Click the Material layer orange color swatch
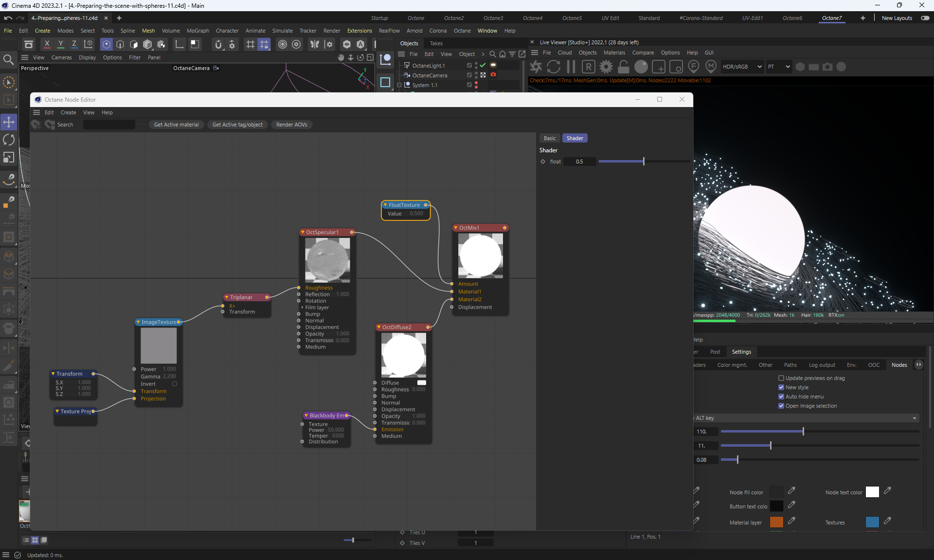The width and height of the screenshot is (934, 560). click(x=776, y=522)
